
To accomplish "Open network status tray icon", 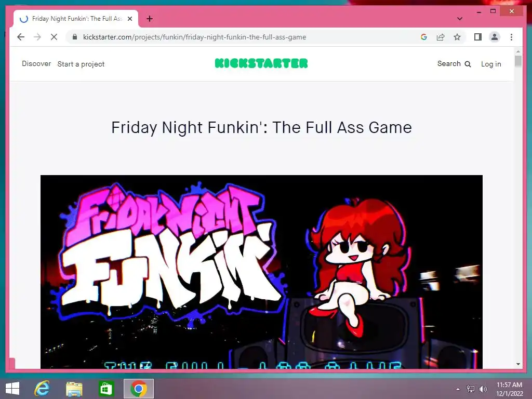I will (x=471, y=389).
